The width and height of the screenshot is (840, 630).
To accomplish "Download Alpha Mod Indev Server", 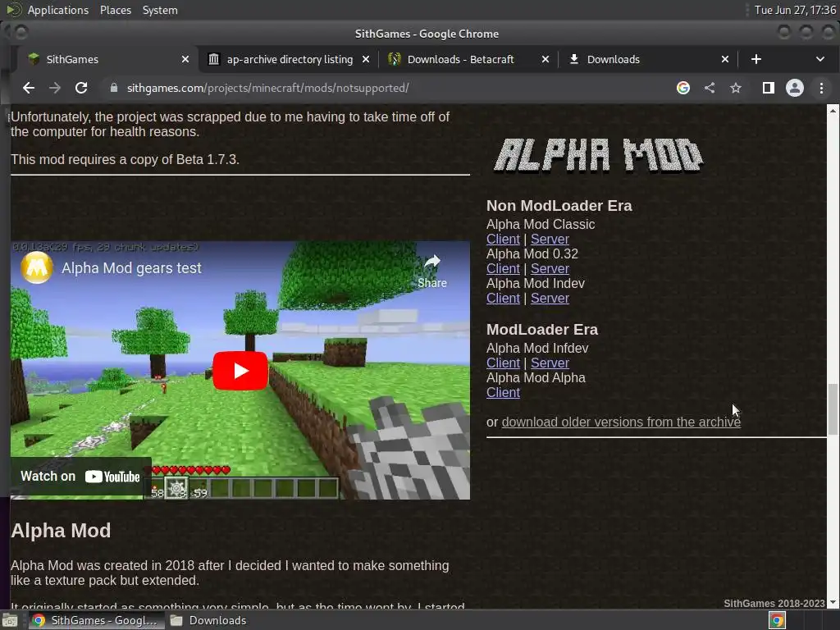I will point(550,298).
